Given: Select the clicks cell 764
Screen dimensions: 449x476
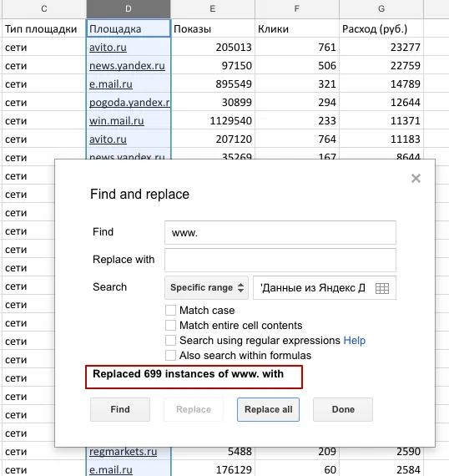Looking at the screenshot, I should 297,139.
